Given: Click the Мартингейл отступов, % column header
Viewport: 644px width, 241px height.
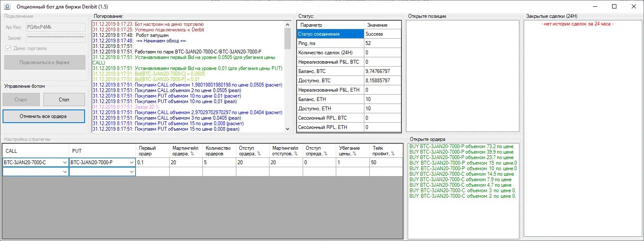Looking at the screenshot, I should 286,151.
